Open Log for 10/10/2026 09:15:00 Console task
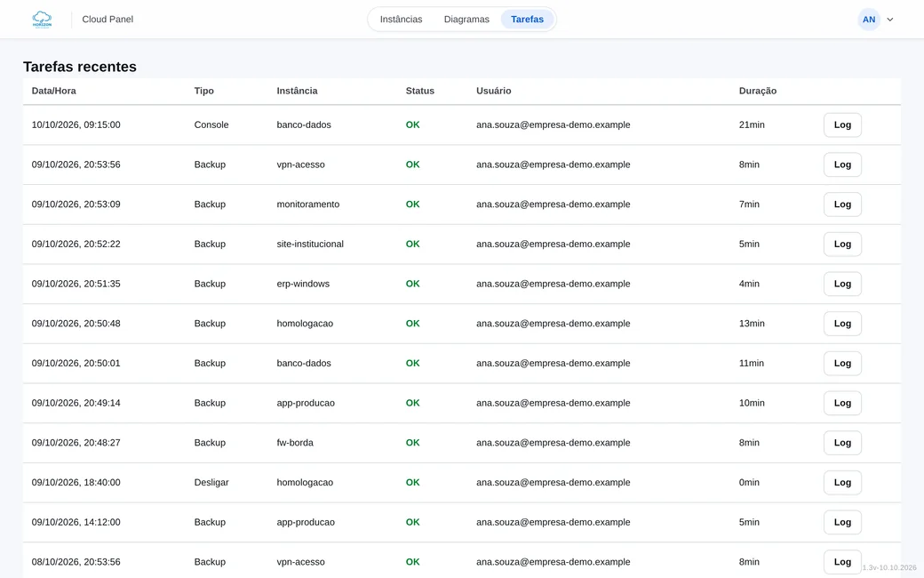924x578 pixels. (x=842, y=125)
